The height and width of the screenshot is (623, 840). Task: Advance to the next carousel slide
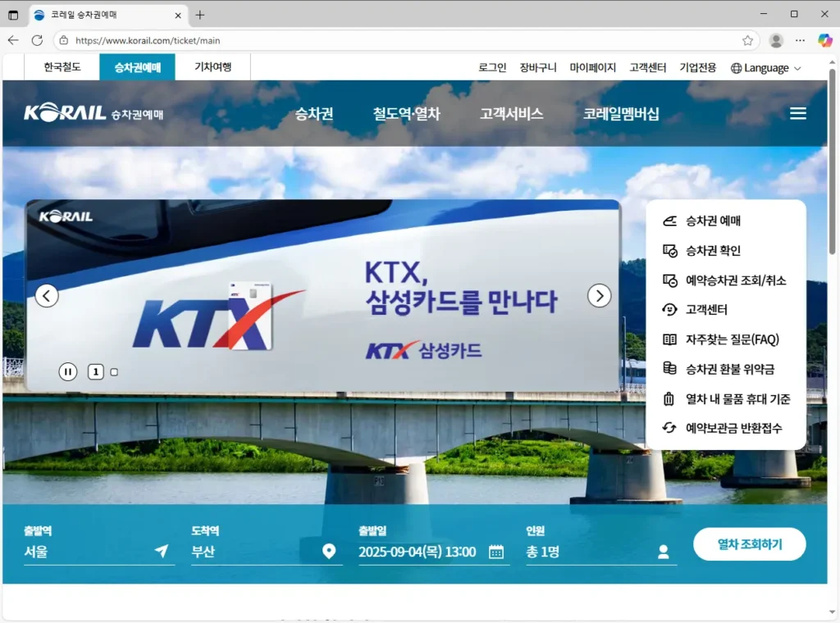600,295
